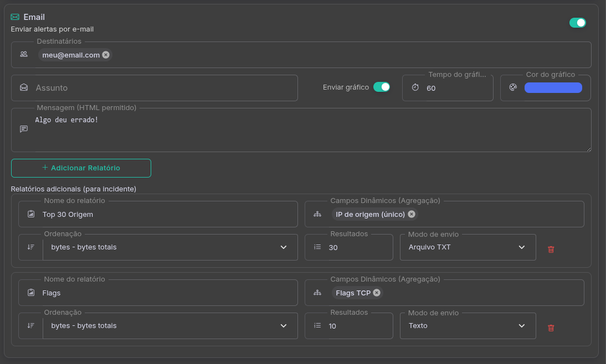The image size is (606, 364).
Task: Click the envelope icon beside Assunto
Action: pyautogui.click(x=24, y=88)
